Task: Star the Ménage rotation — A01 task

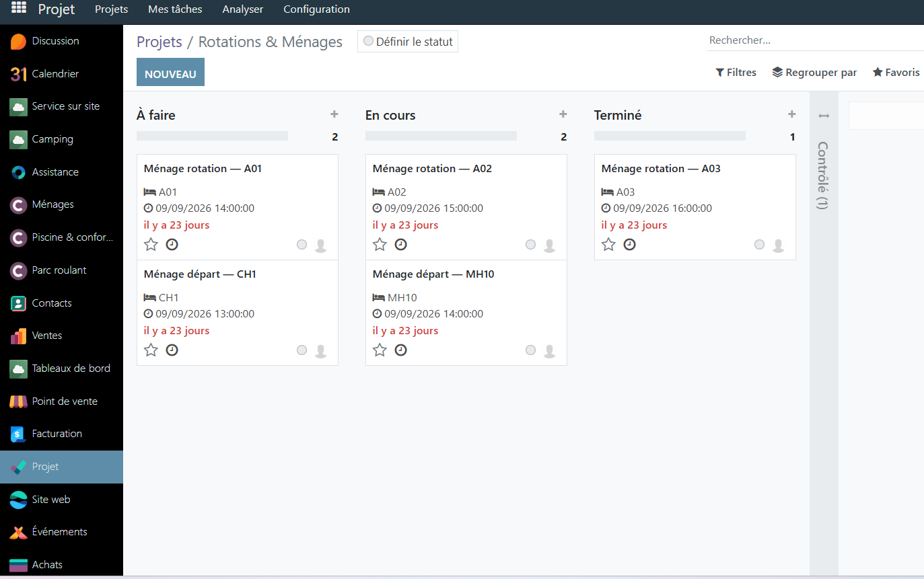Action: 151,245
